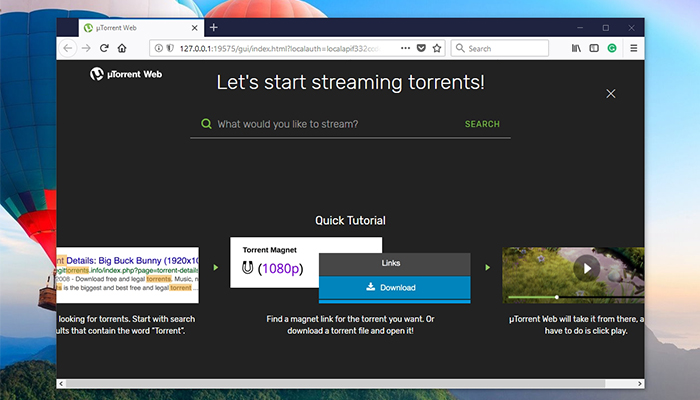Close the µTorrent Web tab
700x400 pixels.
195,28
